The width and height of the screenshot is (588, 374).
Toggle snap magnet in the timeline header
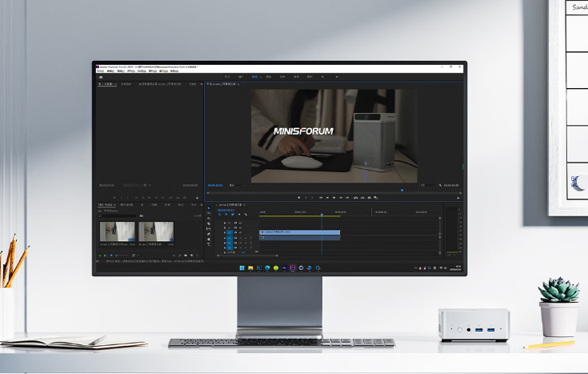226,215
